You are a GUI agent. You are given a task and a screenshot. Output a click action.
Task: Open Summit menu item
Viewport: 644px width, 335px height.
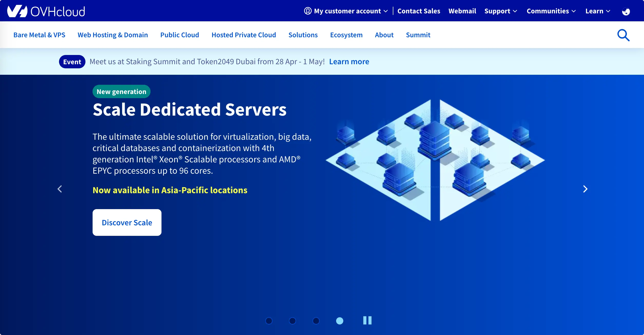[418, 35]
